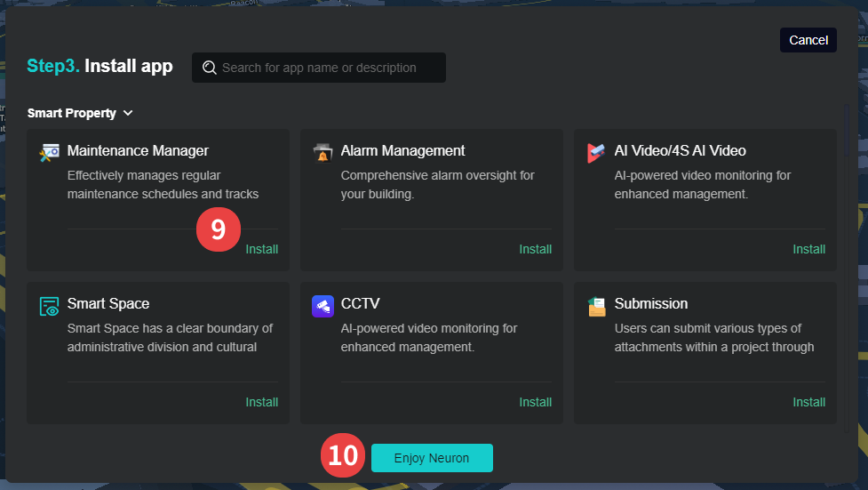Select the CCTV title text
This screenshot has width=868, height=490.
(361, 304)
